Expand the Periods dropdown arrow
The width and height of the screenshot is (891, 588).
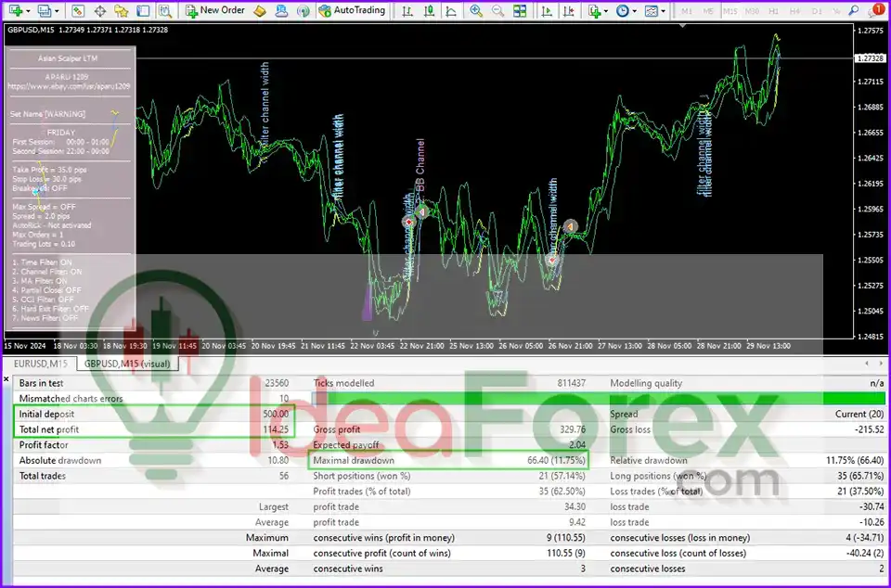635,11
